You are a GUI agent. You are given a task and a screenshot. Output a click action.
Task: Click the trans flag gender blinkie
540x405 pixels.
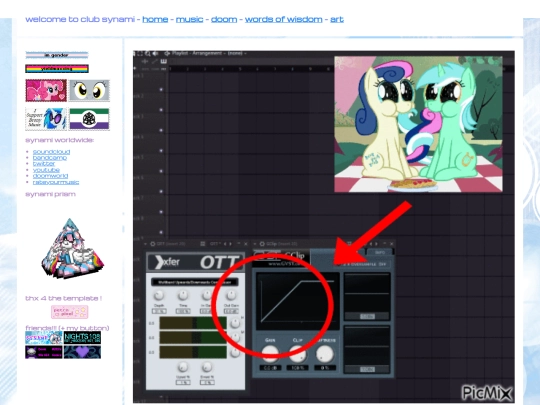57,55
